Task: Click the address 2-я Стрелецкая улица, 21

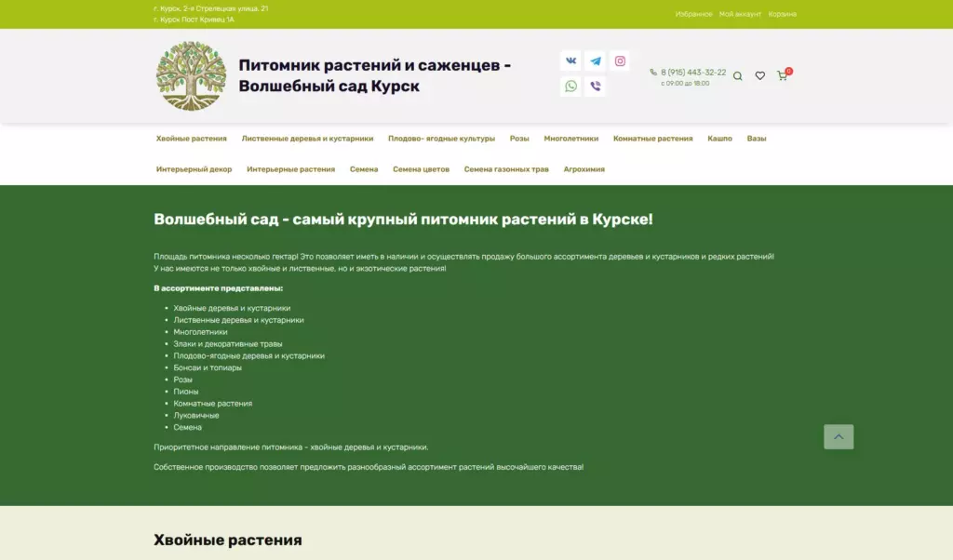Action: [211, 8]
